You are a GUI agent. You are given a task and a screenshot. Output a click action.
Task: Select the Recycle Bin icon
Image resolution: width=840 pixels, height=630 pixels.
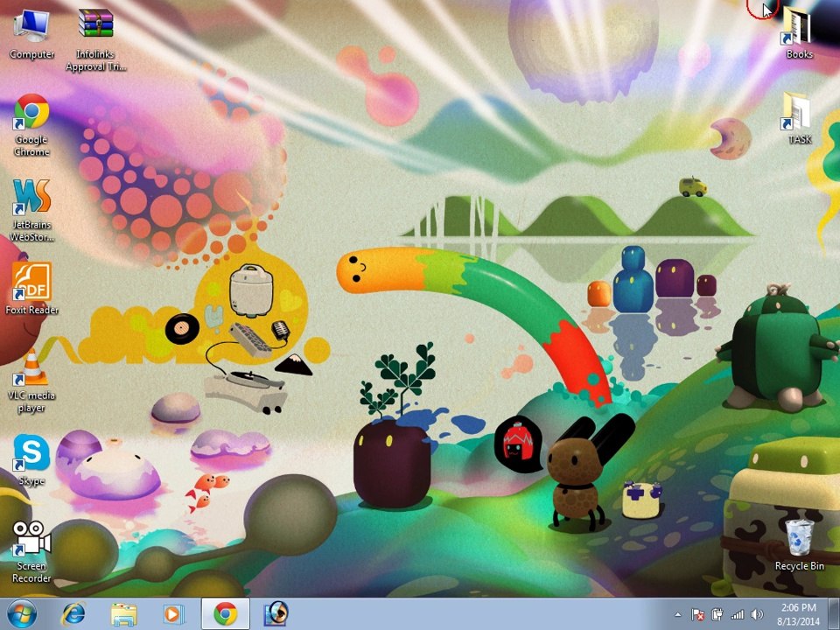pos(799,545)
